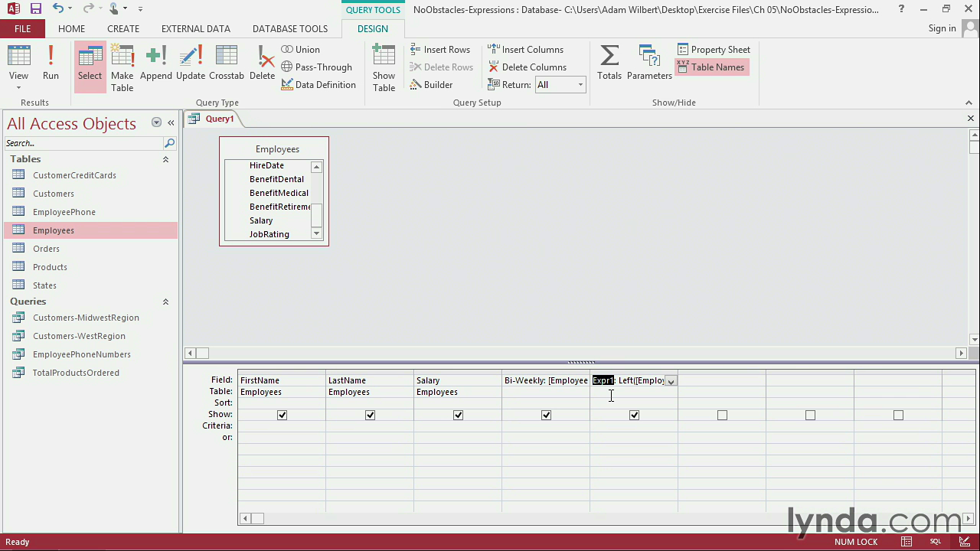
Task: Expand the Expr1 field dropdown arrow
Action: tap(671, 381)
